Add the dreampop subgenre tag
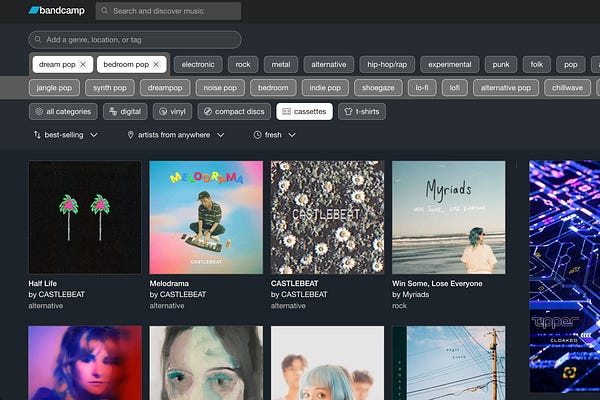The height and width of the screenshot is (400, 600). [x=165, y=88]
